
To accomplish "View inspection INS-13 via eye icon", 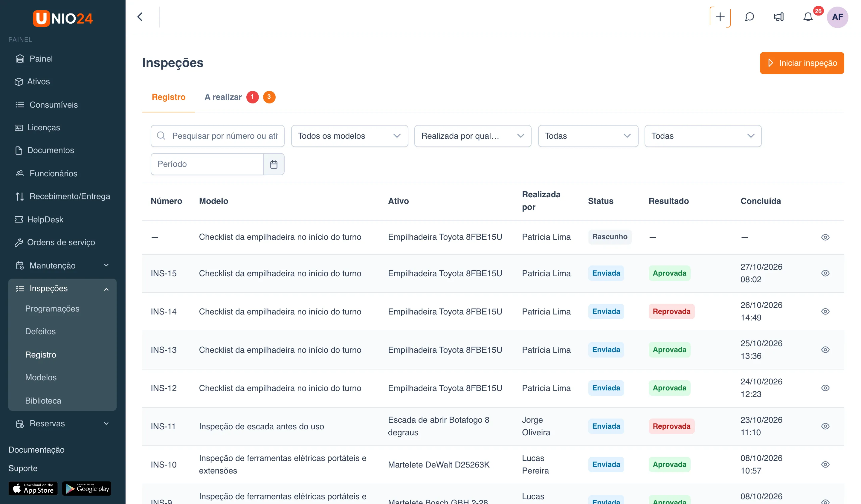I will 825,349.
